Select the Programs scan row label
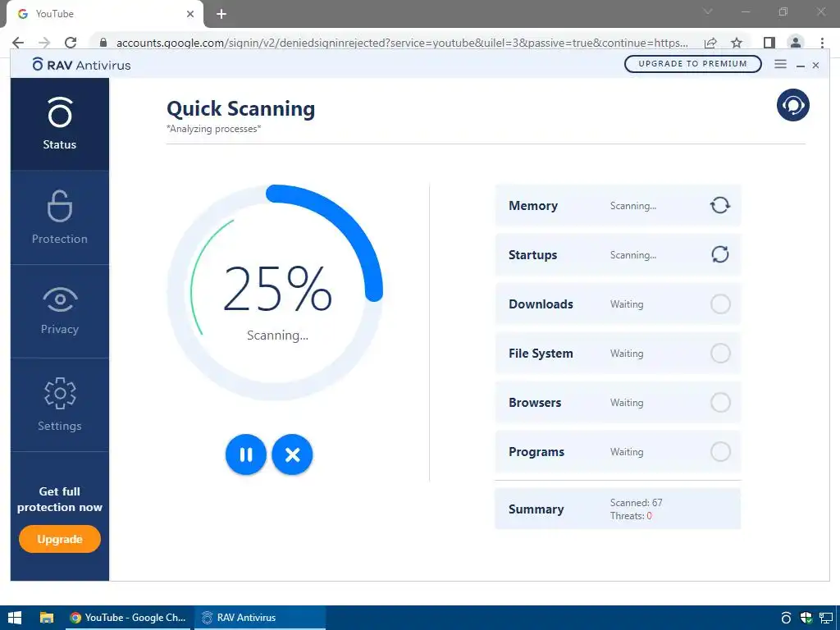 pyautogui.click(x=536, y=452)
